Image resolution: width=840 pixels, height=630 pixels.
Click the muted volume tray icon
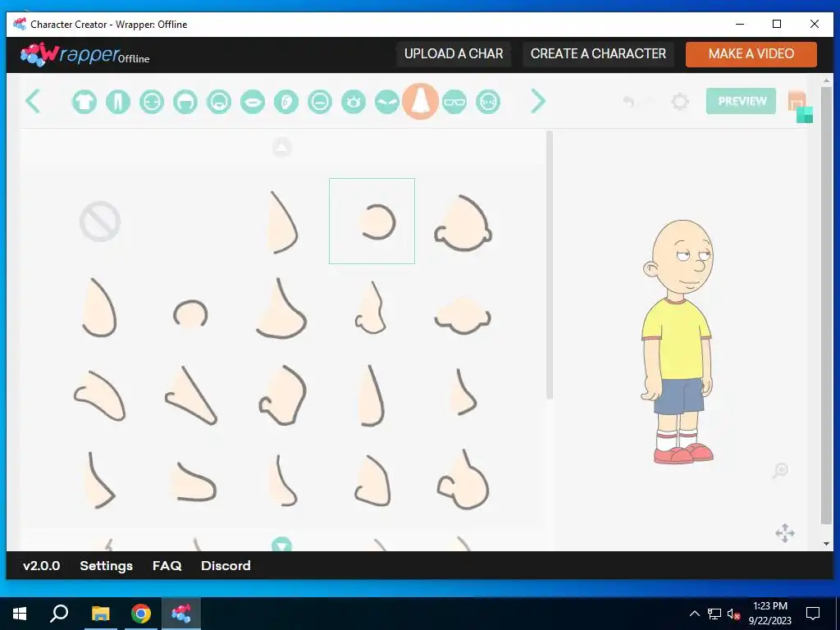tap(734, 614)
